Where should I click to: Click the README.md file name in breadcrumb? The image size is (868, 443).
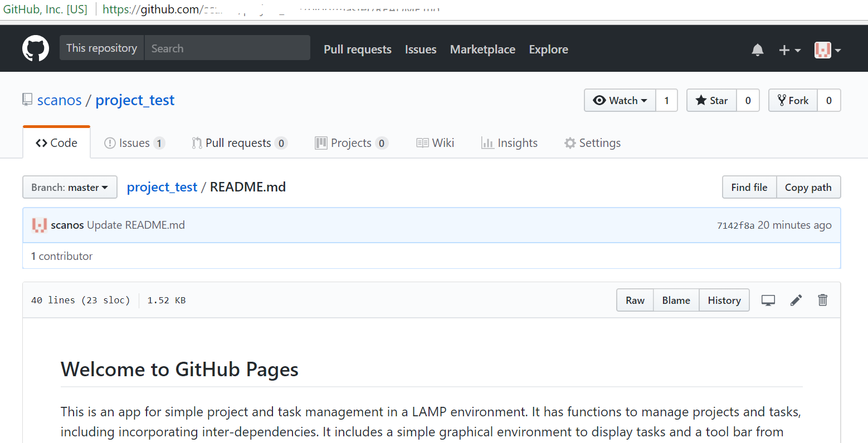[248, 187]
